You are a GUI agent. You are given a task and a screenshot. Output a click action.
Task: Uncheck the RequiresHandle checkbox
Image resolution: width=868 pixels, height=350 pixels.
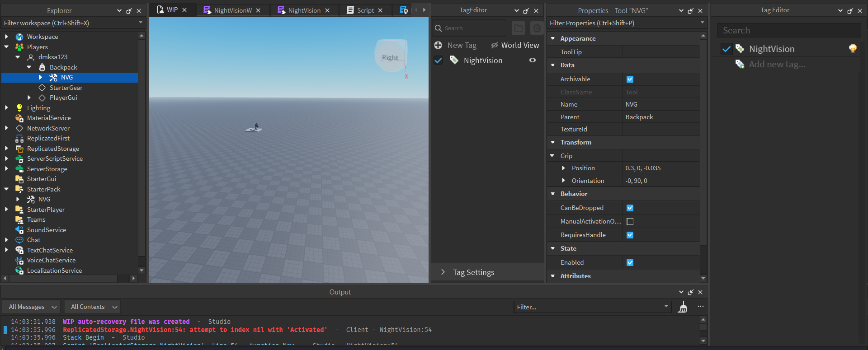(630, 235)
